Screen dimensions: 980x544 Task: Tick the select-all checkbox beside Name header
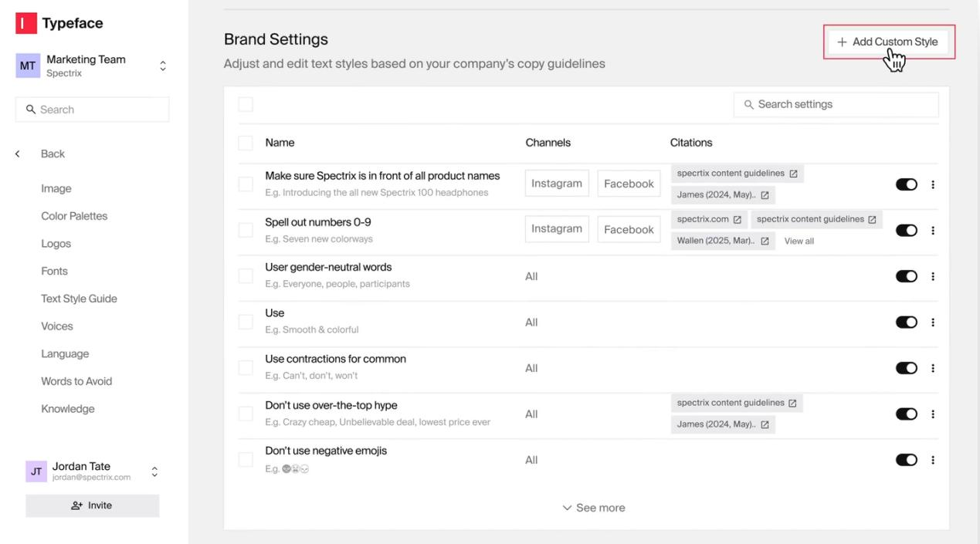point(246,143)
